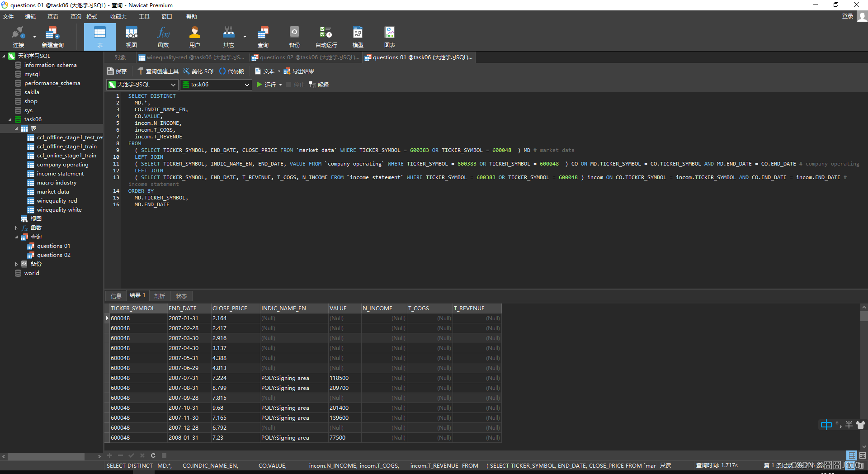Switch to the questions 02 query tab
Viewport: 868px width, 474px height.
[306, 57]
